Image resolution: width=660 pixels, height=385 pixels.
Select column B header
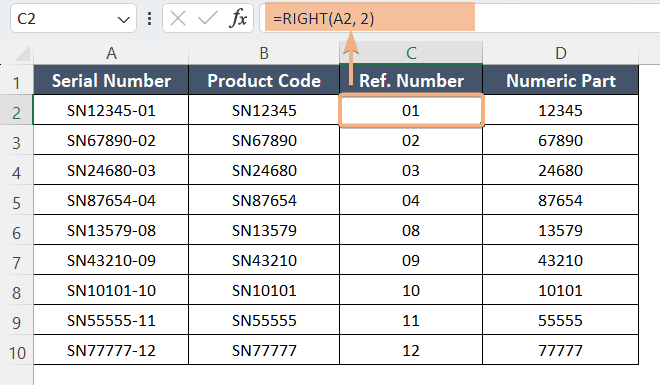[264, 53]
